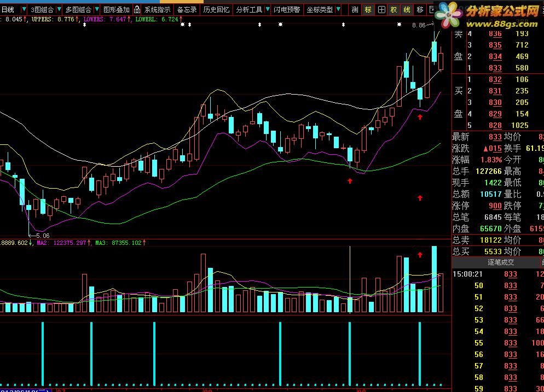Toggle the 标 marker button

[x=368, y=10]
